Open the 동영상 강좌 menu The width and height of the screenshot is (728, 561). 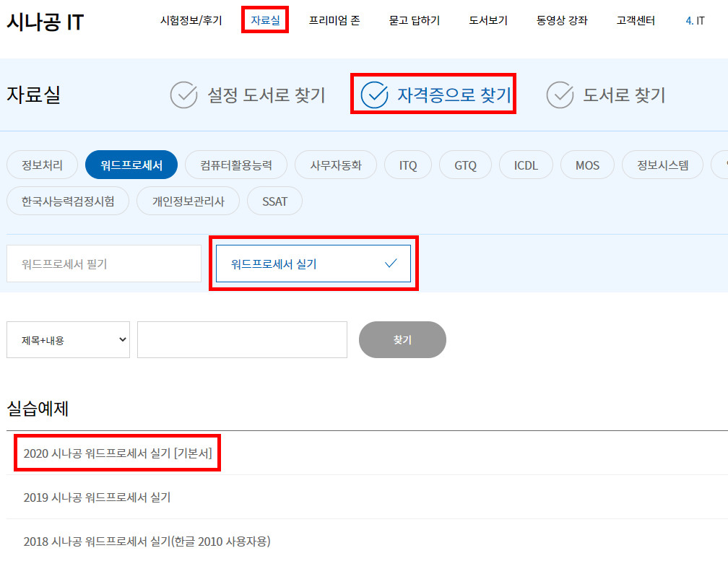(x=562, y=20)
